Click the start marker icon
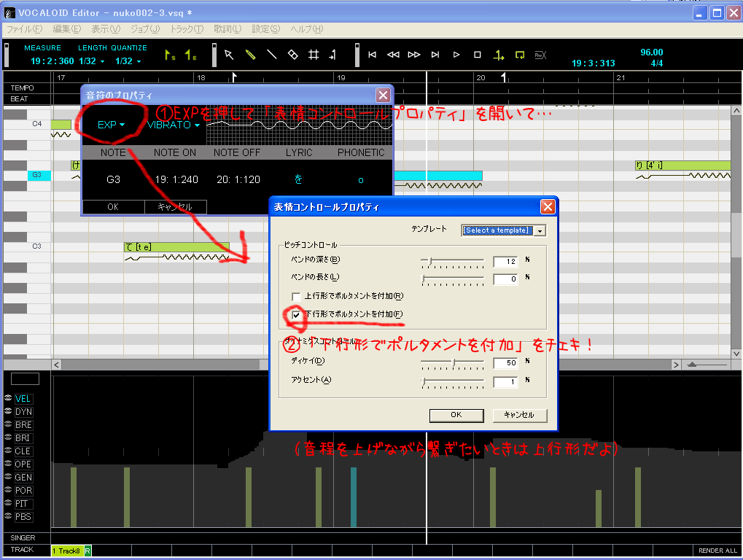743x560 pixels. tap(170, 55)
